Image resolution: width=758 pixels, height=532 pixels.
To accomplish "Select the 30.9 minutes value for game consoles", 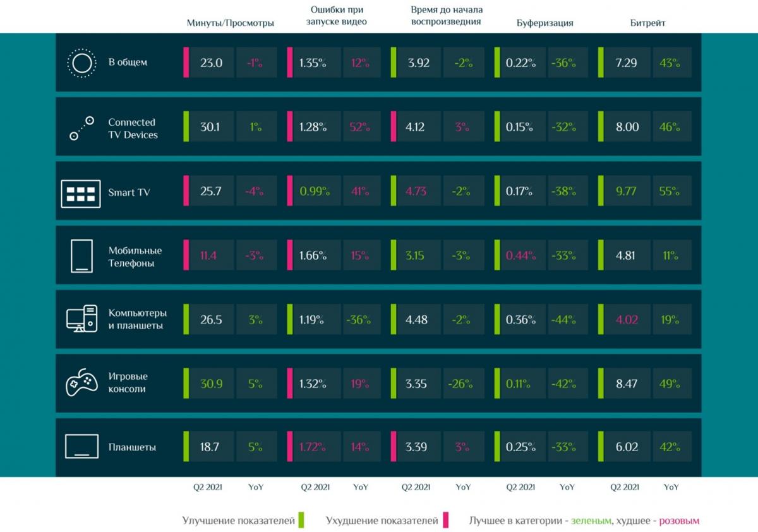I will tap(211, 384).
